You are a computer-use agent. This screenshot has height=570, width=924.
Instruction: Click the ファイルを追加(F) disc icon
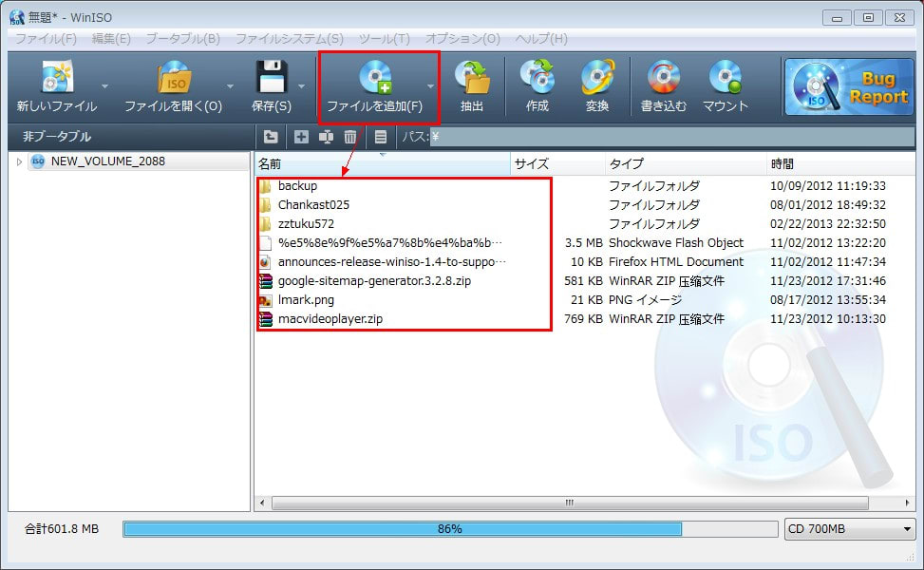375,77
